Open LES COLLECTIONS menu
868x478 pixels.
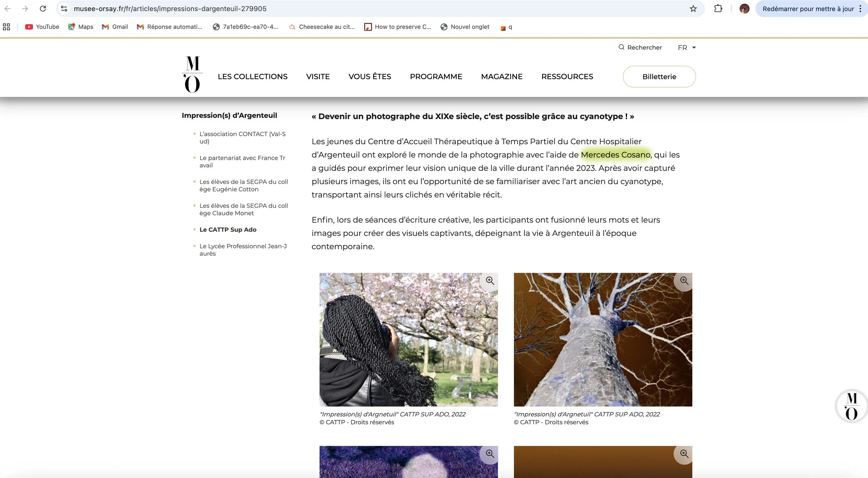(x=252, y=76)
